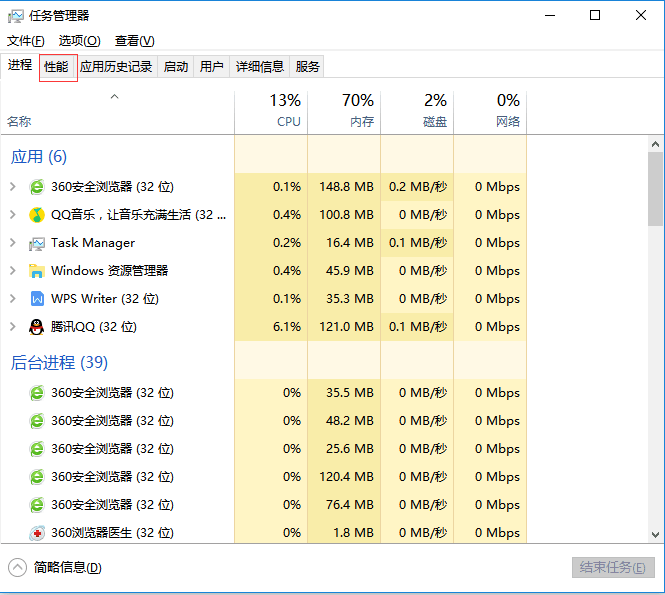Click the 360安全浏览器 icon in the 35.5 MB row

pyautogui.click(x=37, y=393)
